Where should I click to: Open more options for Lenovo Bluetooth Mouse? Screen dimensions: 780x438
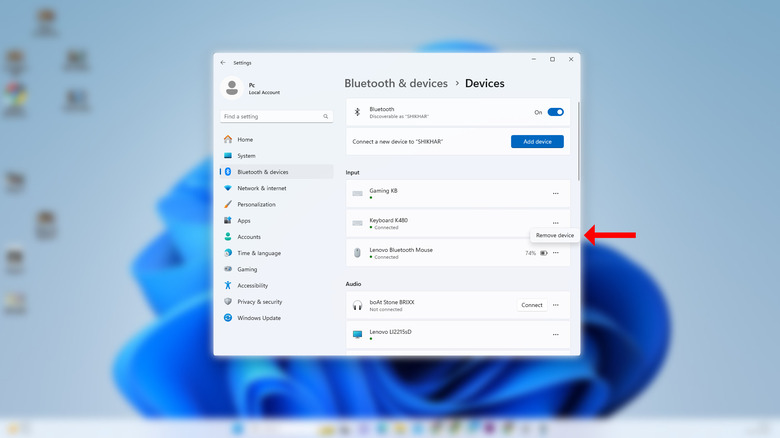coord(556,253)
